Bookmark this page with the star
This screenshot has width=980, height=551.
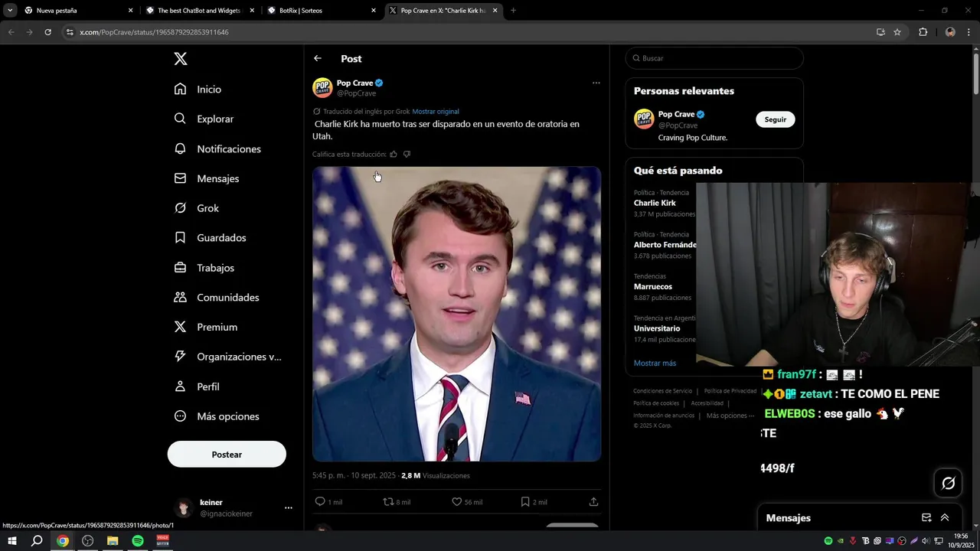tap(897, 32)
